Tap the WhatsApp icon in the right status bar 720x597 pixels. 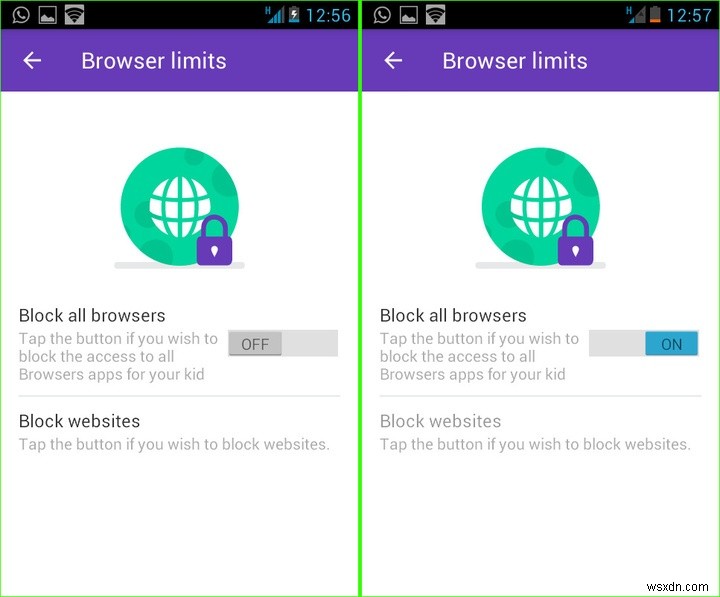pos(382,15)
